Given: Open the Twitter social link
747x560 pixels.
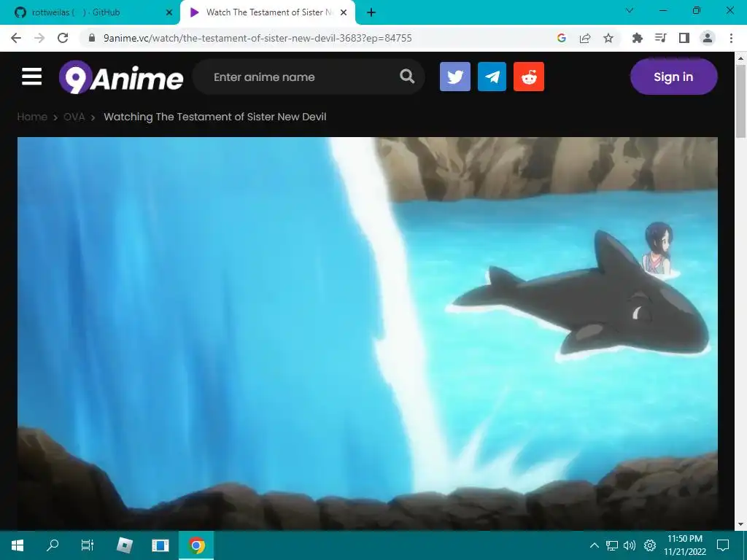Looking at the screenshot, I should pyautogui.click(x=455, y=77).
